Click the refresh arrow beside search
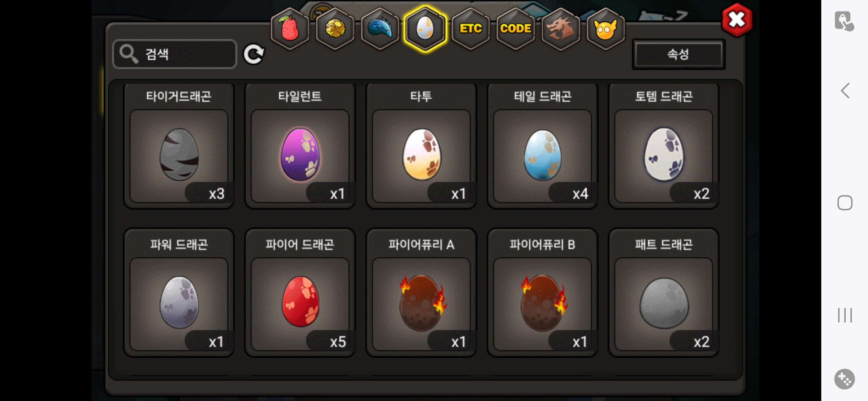Screen dimensions: 868x401 (254, 54)
